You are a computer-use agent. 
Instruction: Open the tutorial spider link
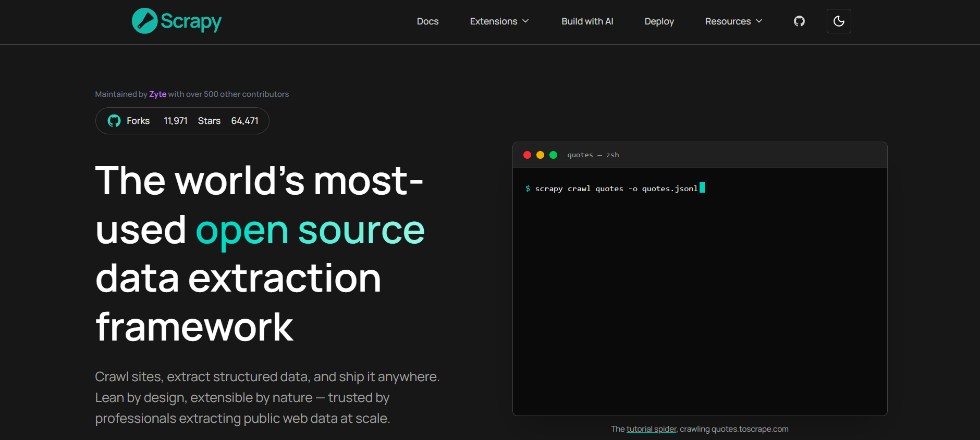tap(651, 429)
